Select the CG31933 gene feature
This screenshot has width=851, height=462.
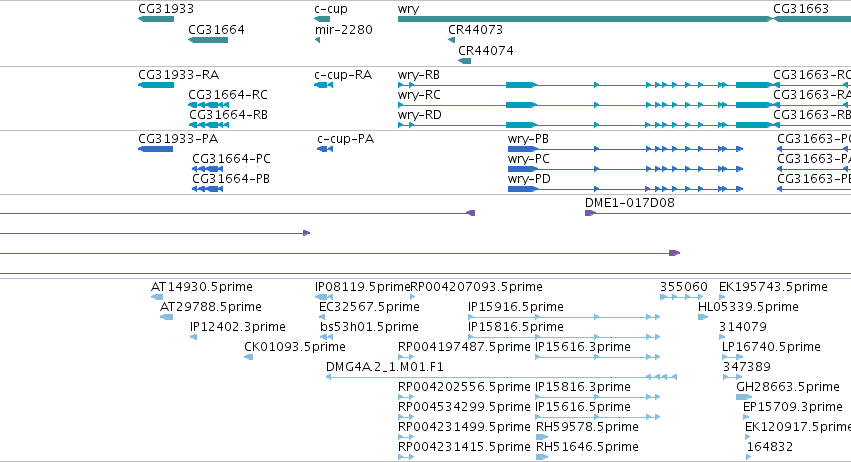click(156, 19)
